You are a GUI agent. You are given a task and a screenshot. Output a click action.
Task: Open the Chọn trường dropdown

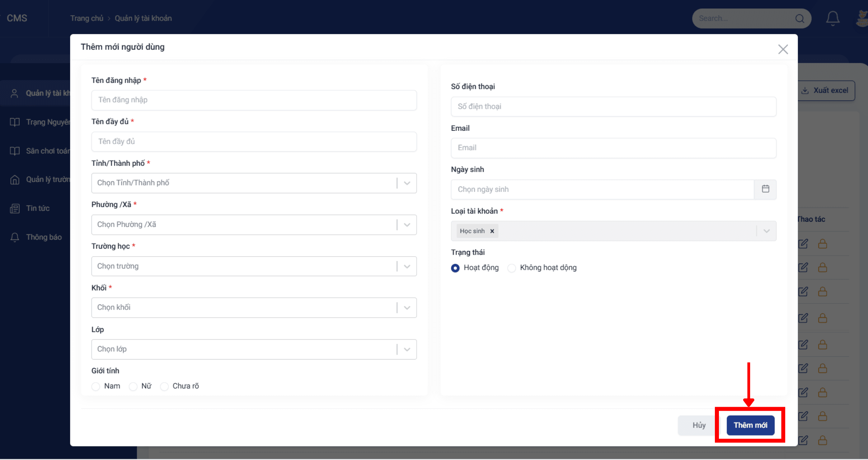coord(254,266)
